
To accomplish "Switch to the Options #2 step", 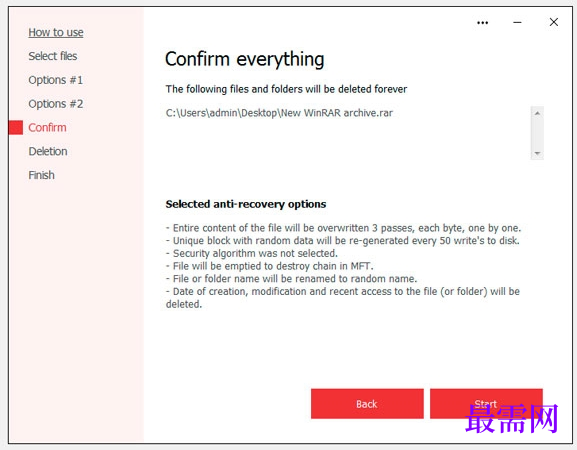I will coord(56,104).
